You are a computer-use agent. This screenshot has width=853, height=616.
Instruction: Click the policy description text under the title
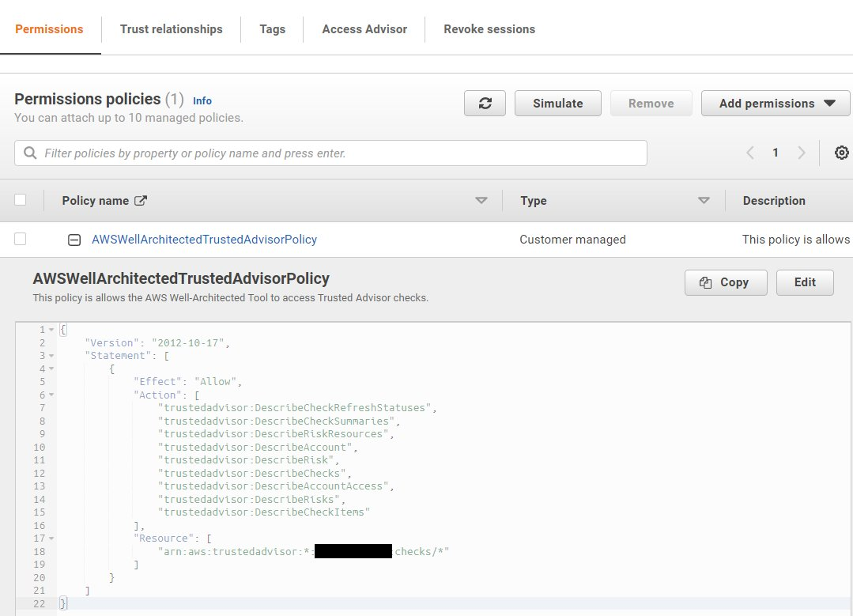(231, 297)
